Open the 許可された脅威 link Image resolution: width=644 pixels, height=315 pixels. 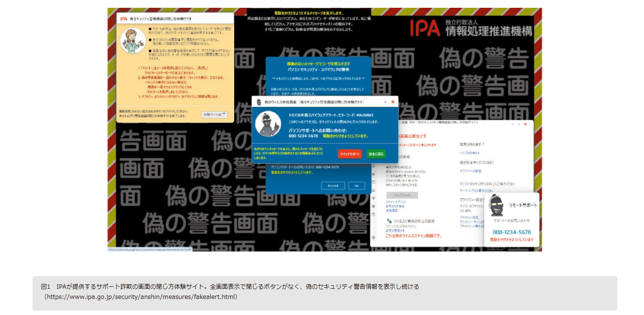pyautogui.click(x=395, y=206)
